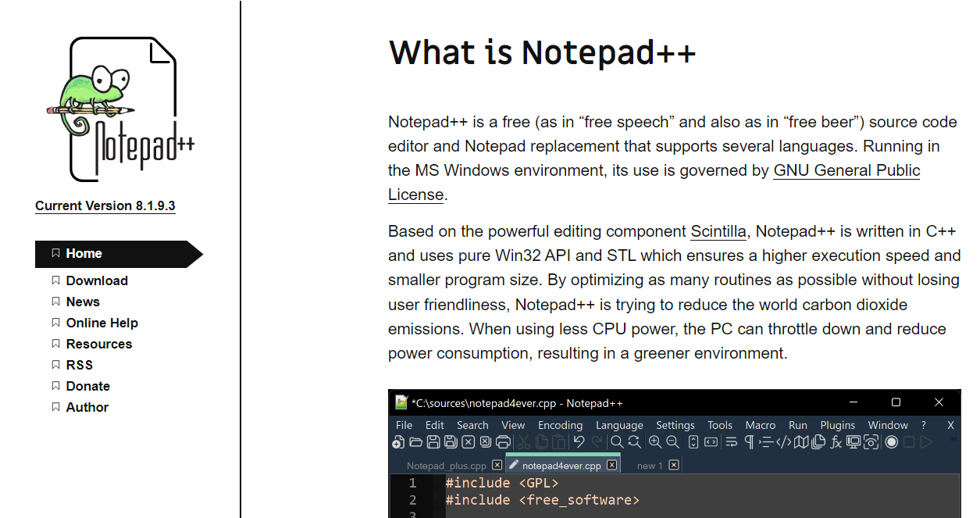Viewport: 980px width, 518px height.
Task: Click the Undo arrow icon
Action: [x=579, y=442]
